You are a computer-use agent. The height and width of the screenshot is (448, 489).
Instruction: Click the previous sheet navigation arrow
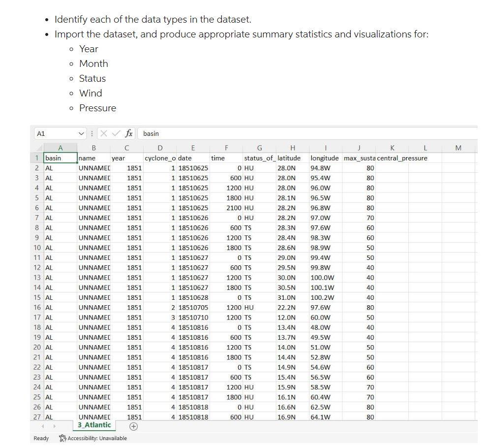[x=43, y=426]
